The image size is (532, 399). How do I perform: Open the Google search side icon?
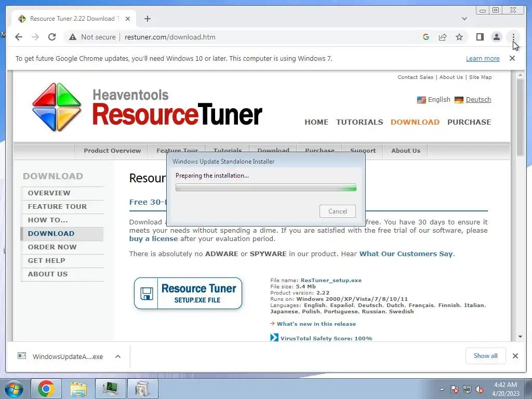point(426,37)
